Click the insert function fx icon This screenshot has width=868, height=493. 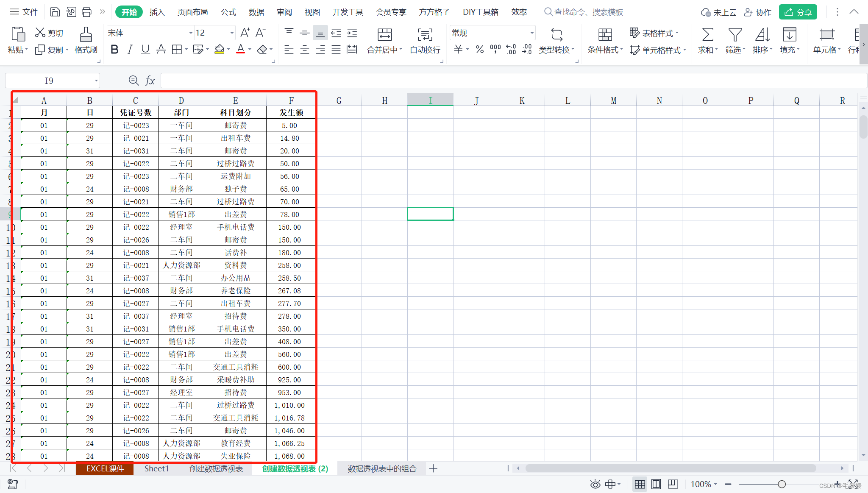(x=150, y=81)
